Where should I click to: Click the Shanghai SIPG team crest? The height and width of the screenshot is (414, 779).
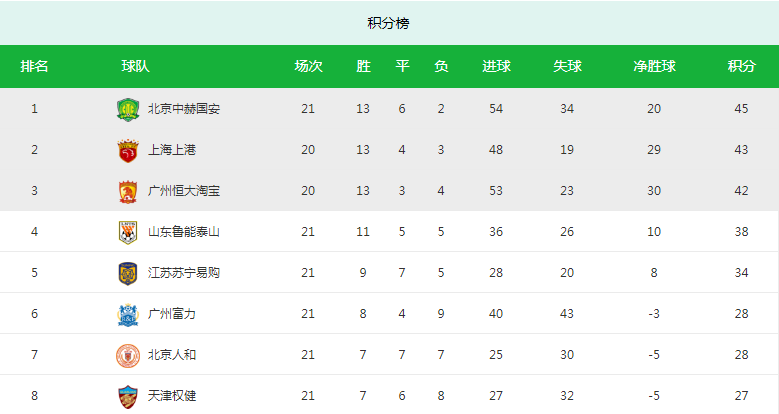click(x=128, y=151)
